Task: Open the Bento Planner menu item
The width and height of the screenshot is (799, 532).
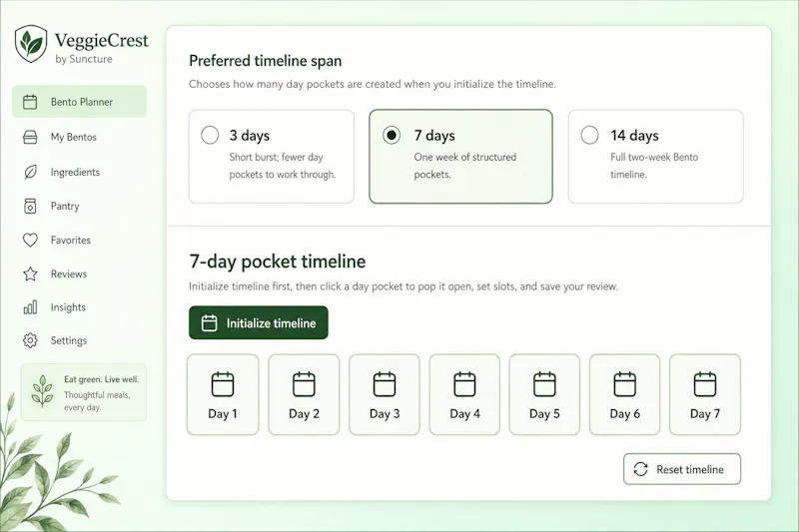Action: 80,102
